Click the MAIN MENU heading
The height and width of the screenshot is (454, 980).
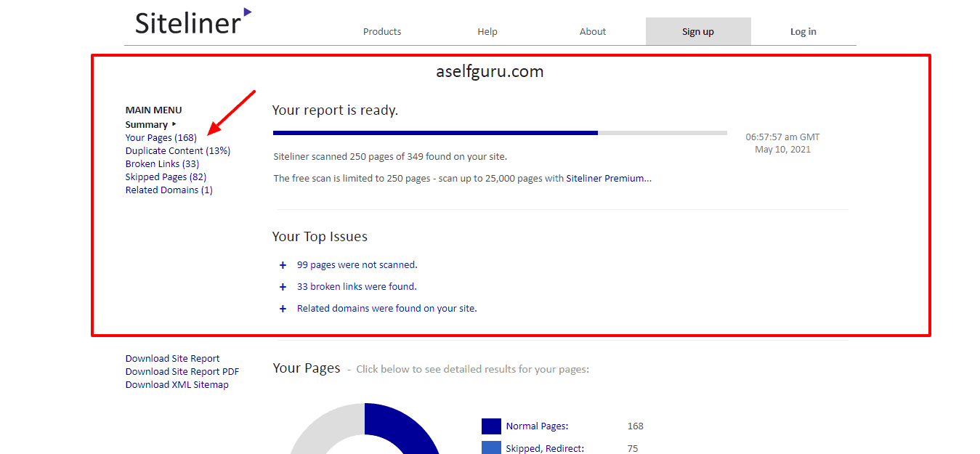pyautogui.click(x=153, y=110)
